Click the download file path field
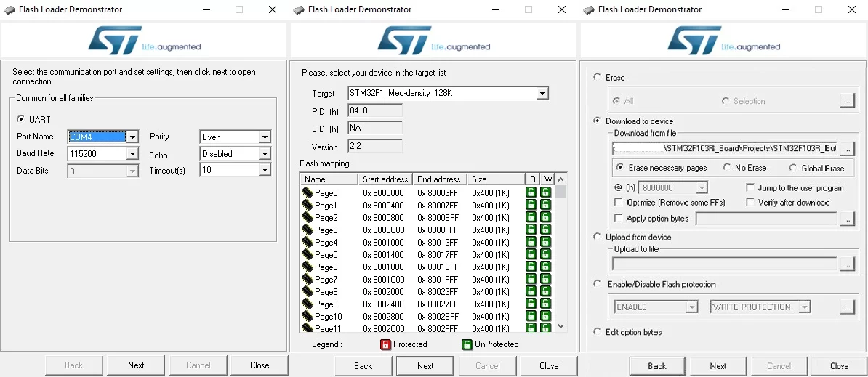 pos(725,149)
